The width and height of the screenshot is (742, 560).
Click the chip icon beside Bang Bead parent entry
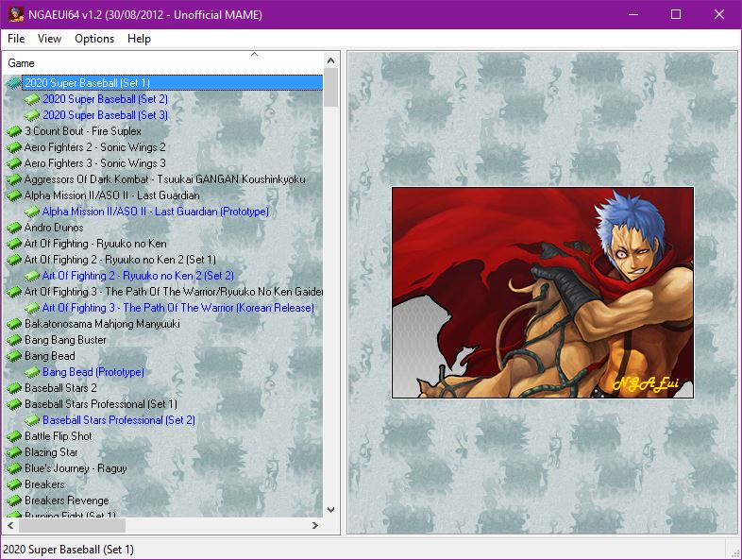point(14,356)
